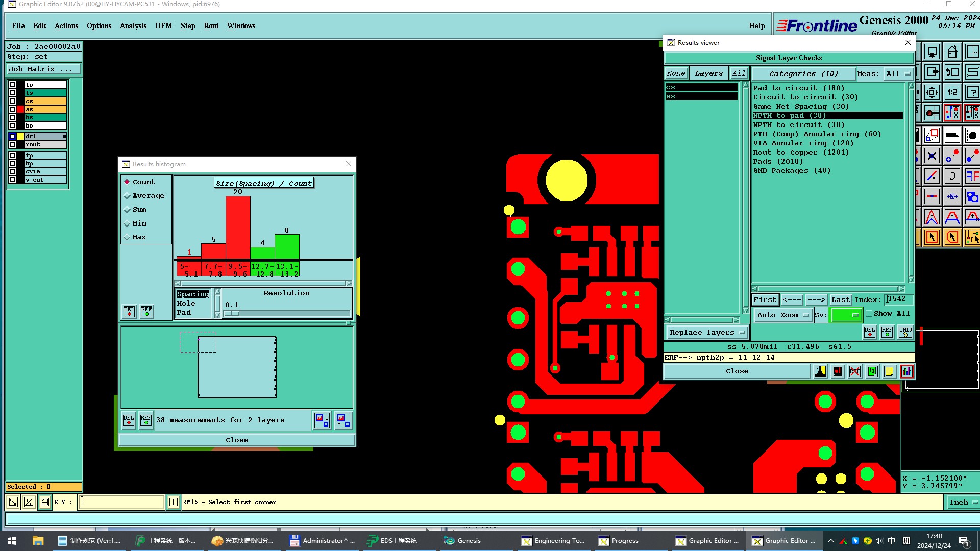Click the Resolution slider handle
980x551 pixels.
(232, 313)
